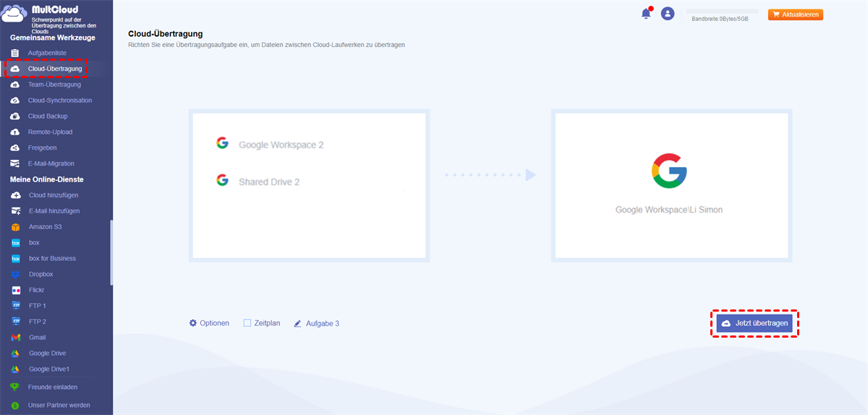Click the Dropbox icon
Image resolution: width=868 pixels, height=415 pixels.
[x=15, y=274]
